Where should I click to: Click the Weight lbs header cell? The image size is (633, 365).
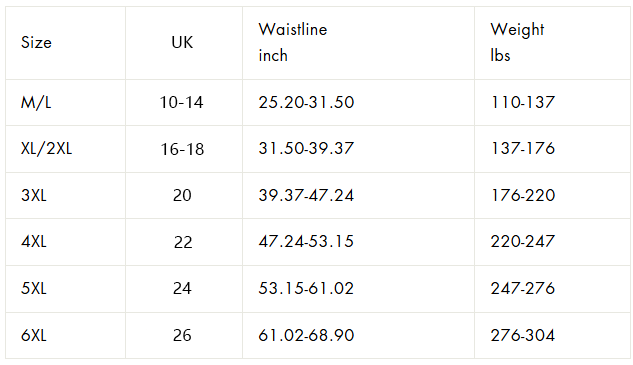coord(552,43)
